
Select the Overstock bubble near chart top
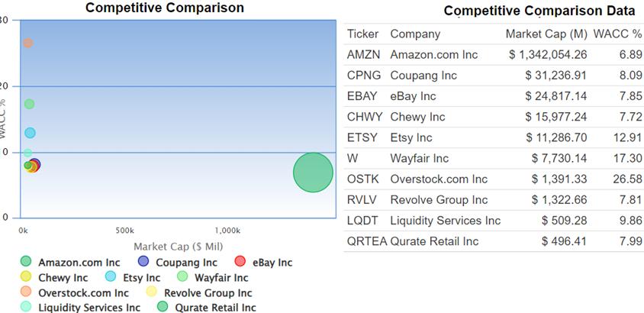[x=28, y=43]
